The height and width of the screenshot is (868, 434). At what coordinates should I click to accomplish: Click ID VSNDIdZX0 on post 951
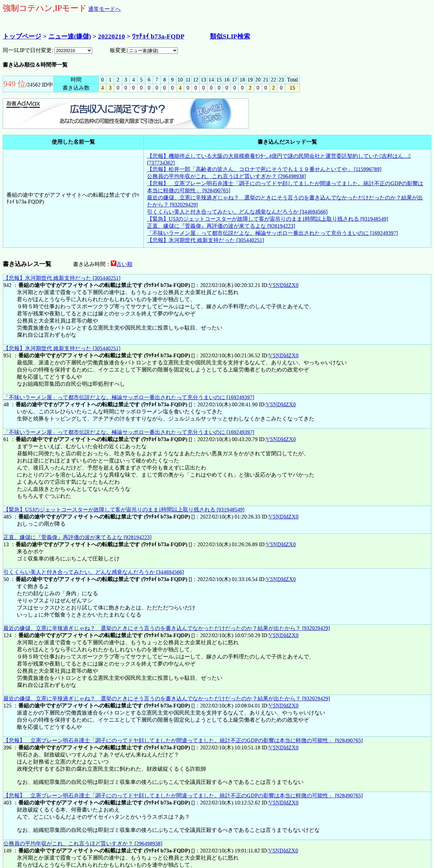pyautogui.click(x=284, y=356)
